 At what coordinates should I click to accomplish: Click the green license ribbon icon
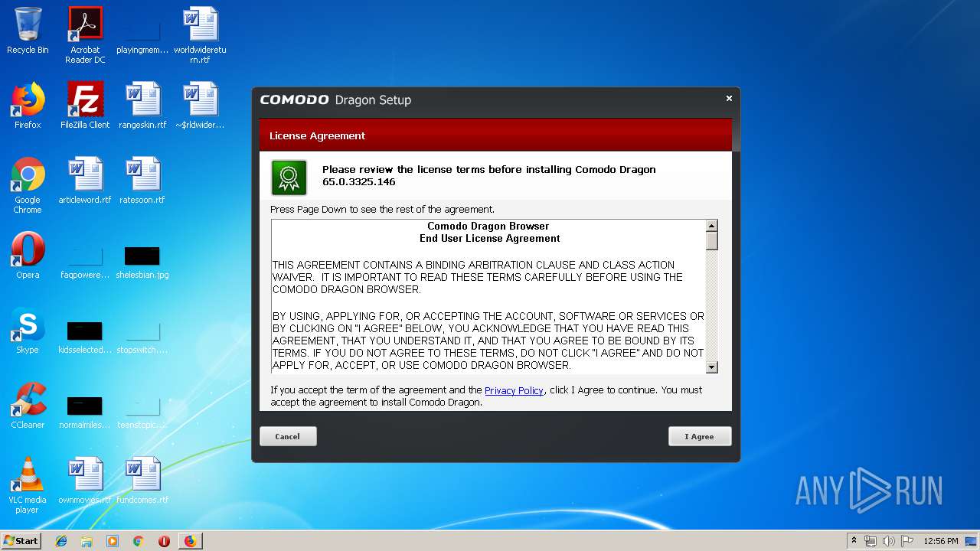point(289,178)
